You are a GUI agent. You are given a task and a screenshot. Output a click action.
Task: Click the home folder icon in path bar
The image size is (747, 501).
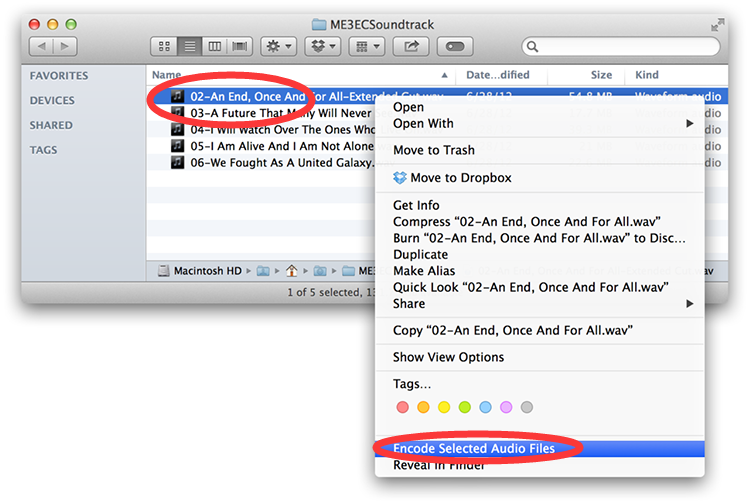(291, 271)
